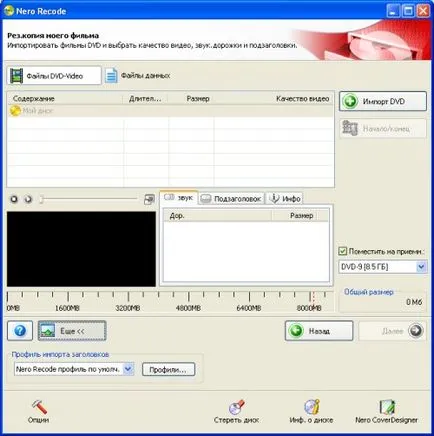Open Инф. о диске icon
Viewport: 434px width, 436px height.
(x=311, y=407)
